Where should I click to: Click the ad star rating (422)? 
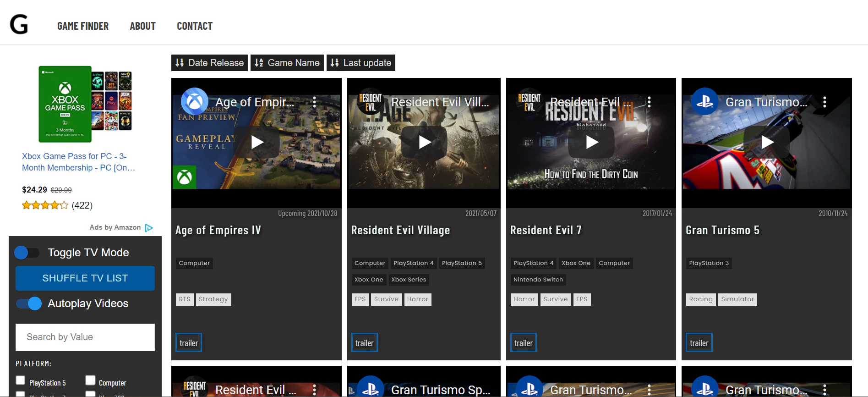pyautogui.click(x=57, y=205)
